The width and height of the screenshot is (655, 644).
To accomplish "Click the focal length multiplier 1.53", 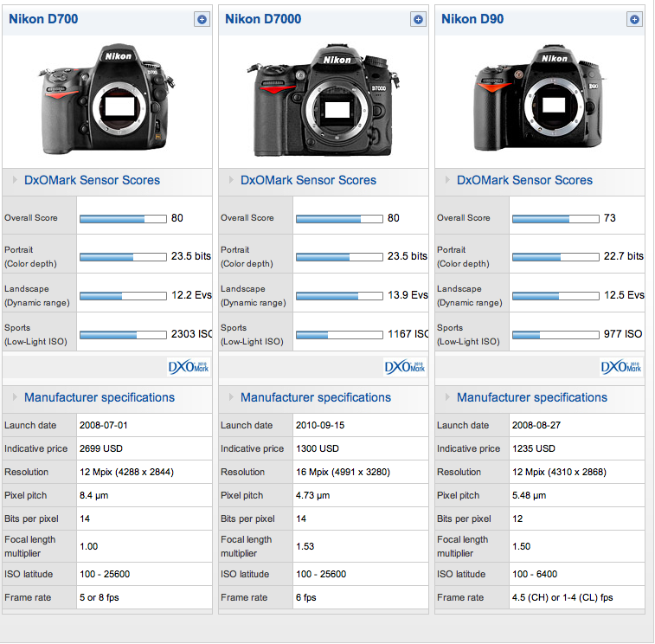I will 305,546.
